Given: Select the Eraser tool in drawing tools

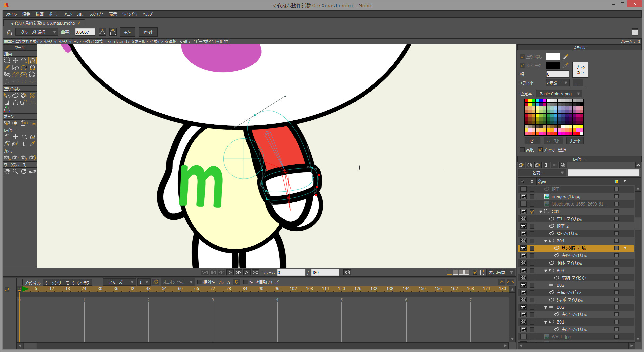Looking at the screenshot, I should point(15,74).
